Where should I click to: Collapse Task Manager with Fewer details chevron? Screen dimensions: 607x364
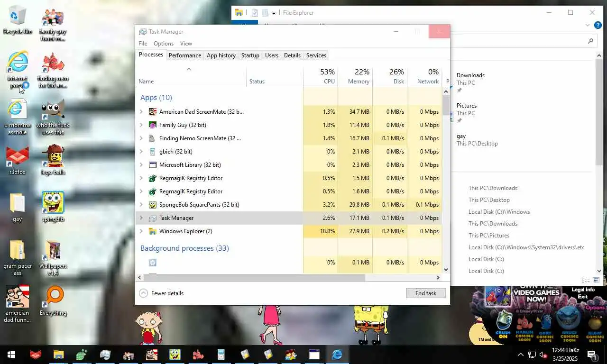point(143,293)
